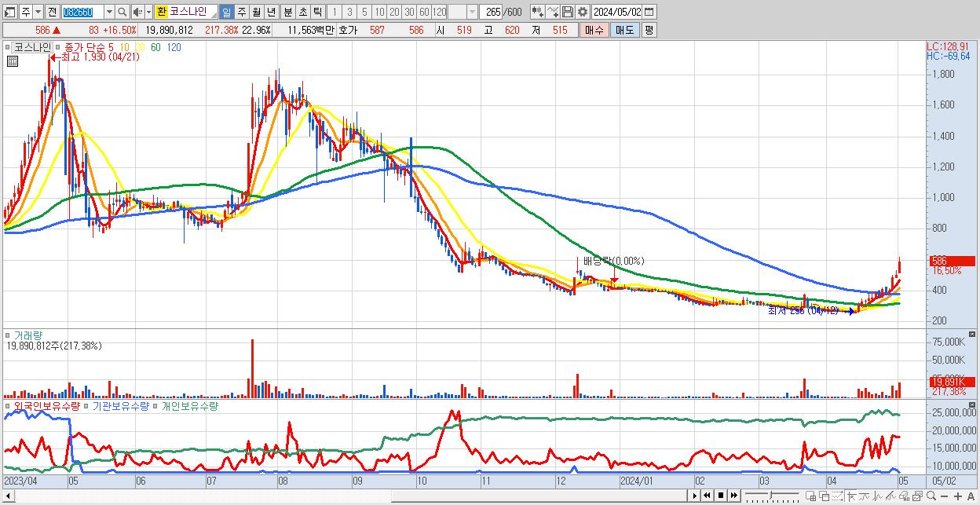The height and width of the screenshot is (505, 980).
Task: Click the green 60 moving-average legend number
Action: coord(155,47)
